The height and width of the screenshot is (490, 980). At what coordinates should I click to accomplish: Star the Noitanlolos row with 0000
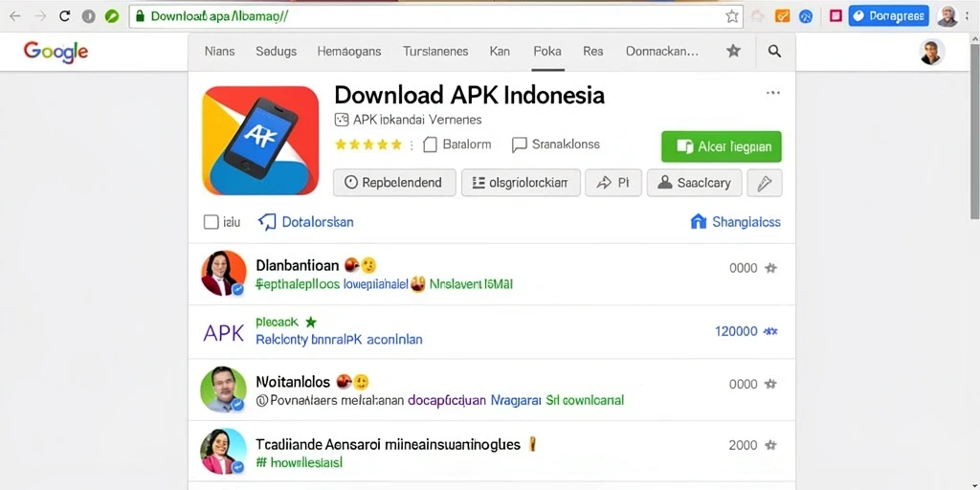click(771, 384)
